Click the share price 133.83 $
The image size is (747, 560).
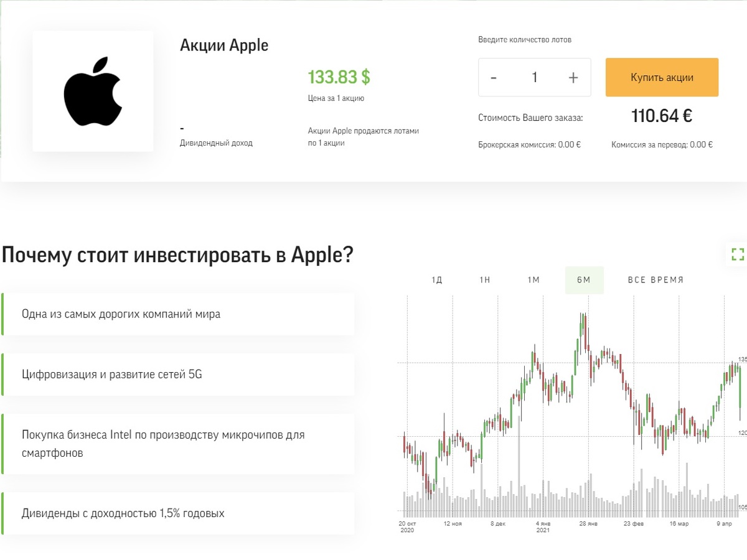point(339,77)
